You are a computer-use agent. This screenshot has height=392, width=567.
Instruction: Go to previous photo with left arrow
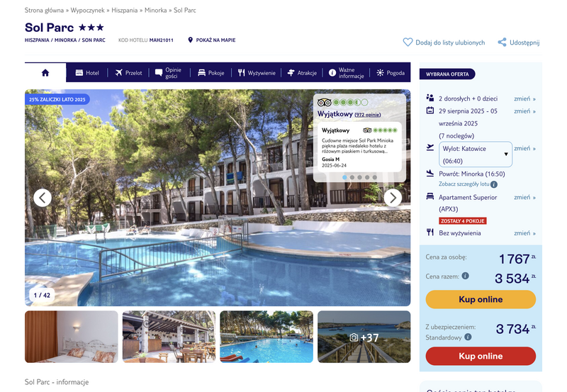43,198
